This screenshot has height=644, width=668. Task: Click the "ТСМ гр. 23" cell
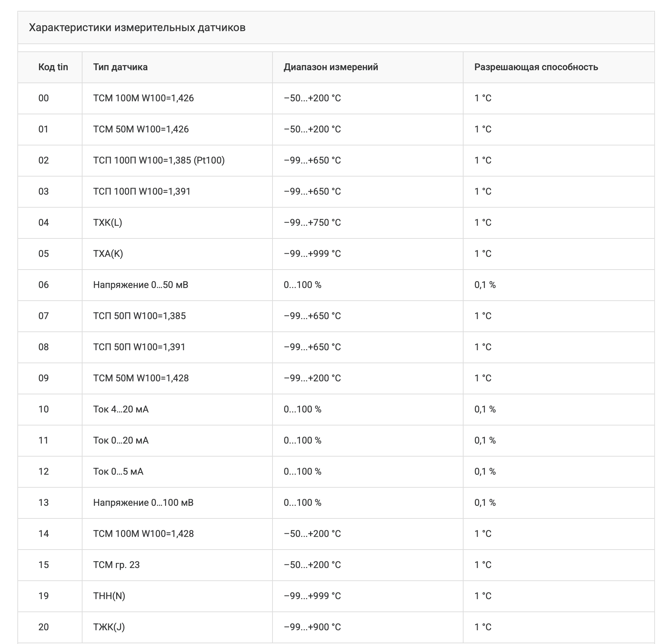117,565
